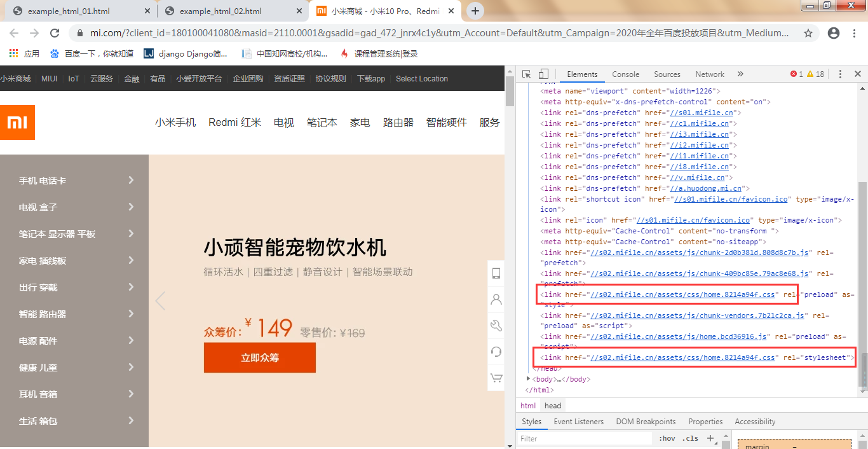Image resolution: width=868 pixels, height=449 pixels.
Task: Switch to the Styles tab
Action: click(x=531, y=422)
